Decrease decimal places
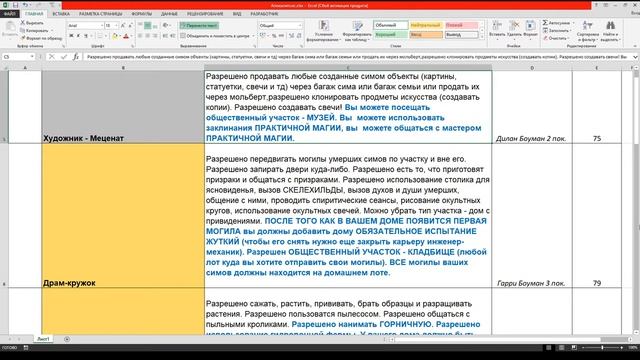The width and height of the screenshot is (640, 360). tap(299, 36)
